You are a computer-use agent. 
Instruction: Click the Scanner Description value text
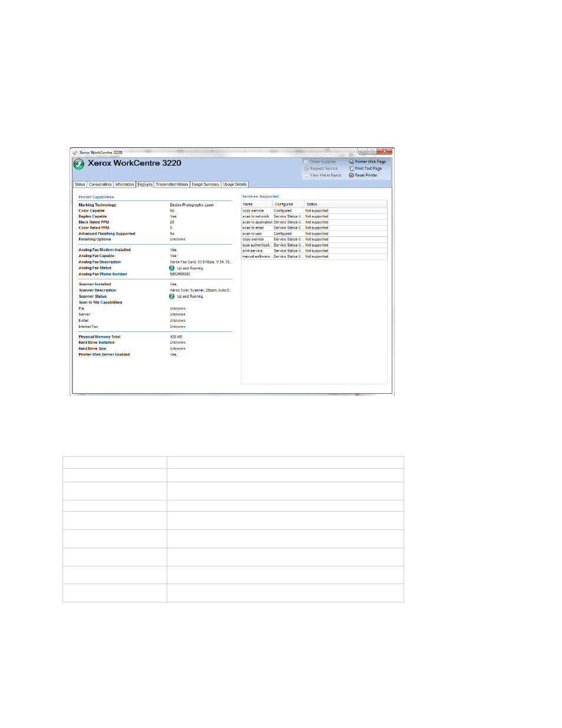click(201, 291)
